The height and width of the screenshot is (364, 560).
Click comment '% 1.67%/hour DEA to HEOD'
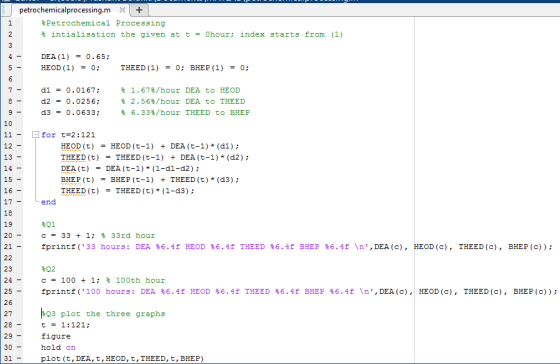point(180,90)
